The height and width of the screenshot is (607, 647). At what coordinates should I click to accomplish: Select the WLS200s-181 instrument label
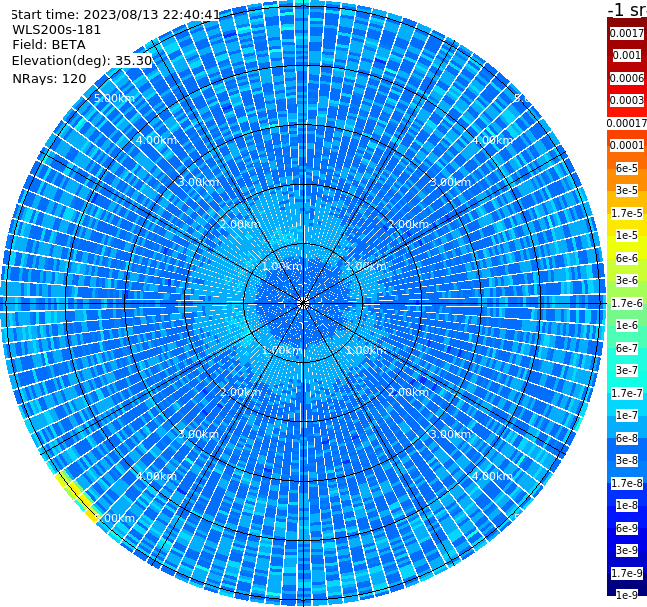57,30
